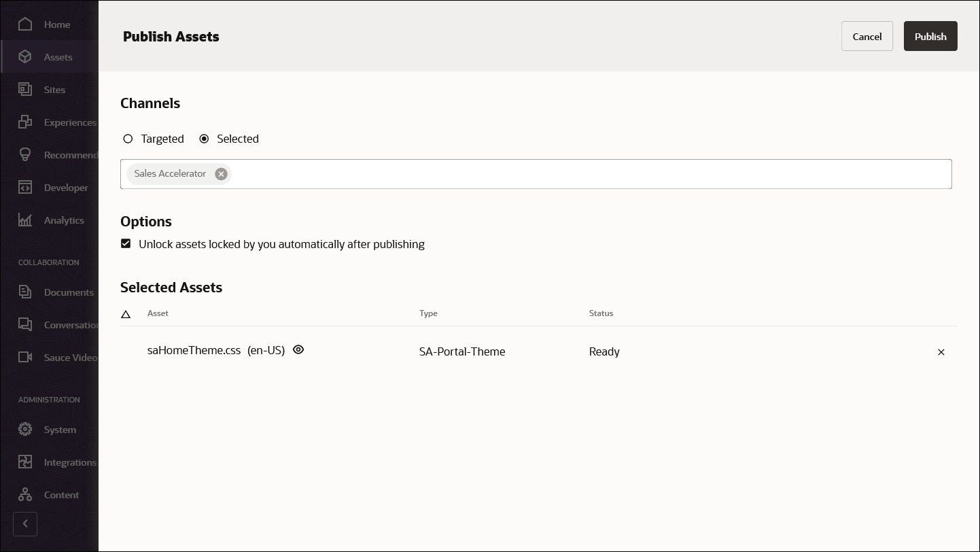This screenshot has height=552, width=980.
Task: Disable automatic unlocking of assets after publishing
Action: point(126,243)
